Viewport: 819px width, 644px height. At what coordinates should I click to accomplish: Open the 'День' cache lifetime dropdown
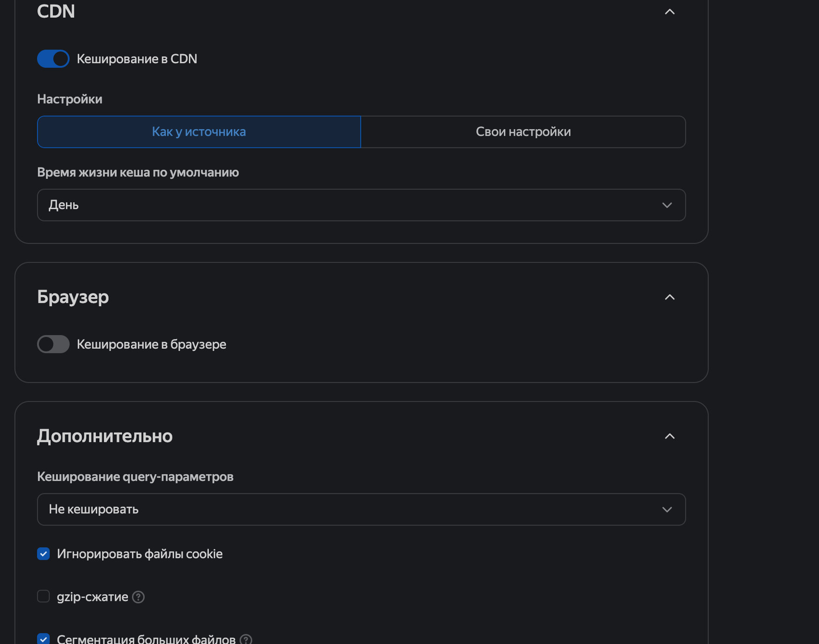click(362, 205)
